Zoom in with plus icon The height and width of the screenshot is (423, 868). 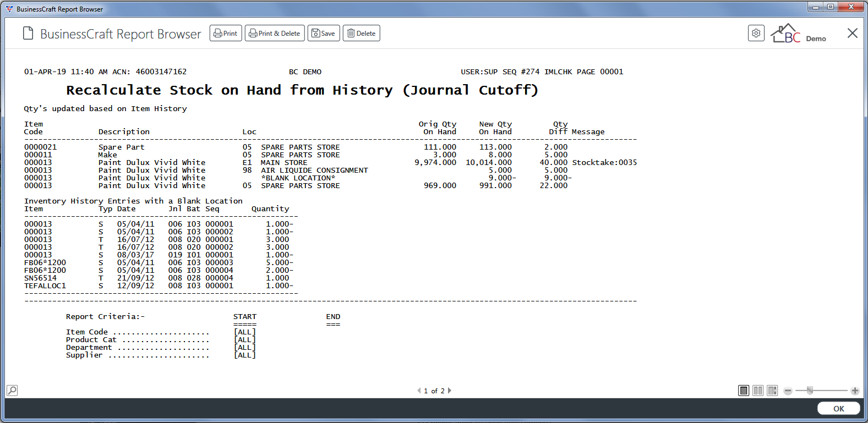[x=855, y=391]
